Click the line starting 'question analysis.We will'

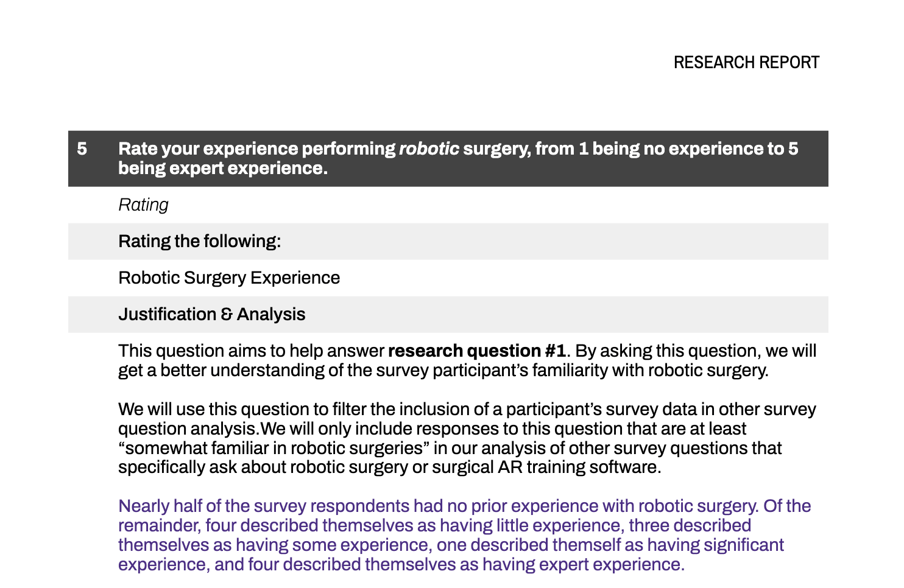432,429
